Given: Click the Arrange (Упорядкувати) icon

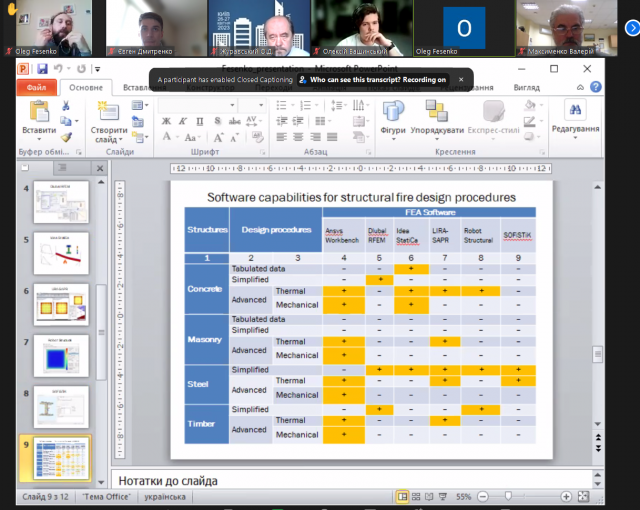Looking at the screenshot, I should (436, 111).
